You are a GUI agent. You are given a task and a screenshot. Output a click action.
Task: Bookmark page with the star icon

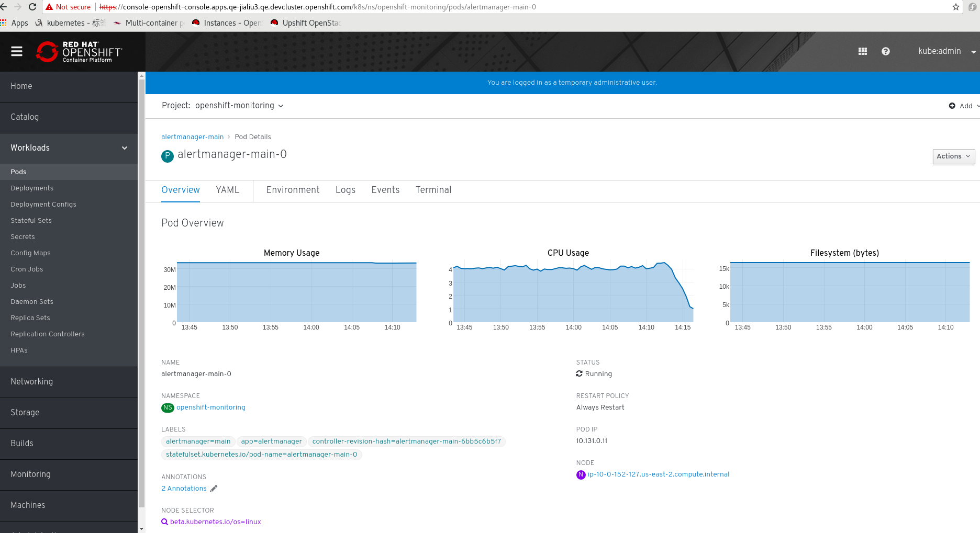[x=956, y=7]
